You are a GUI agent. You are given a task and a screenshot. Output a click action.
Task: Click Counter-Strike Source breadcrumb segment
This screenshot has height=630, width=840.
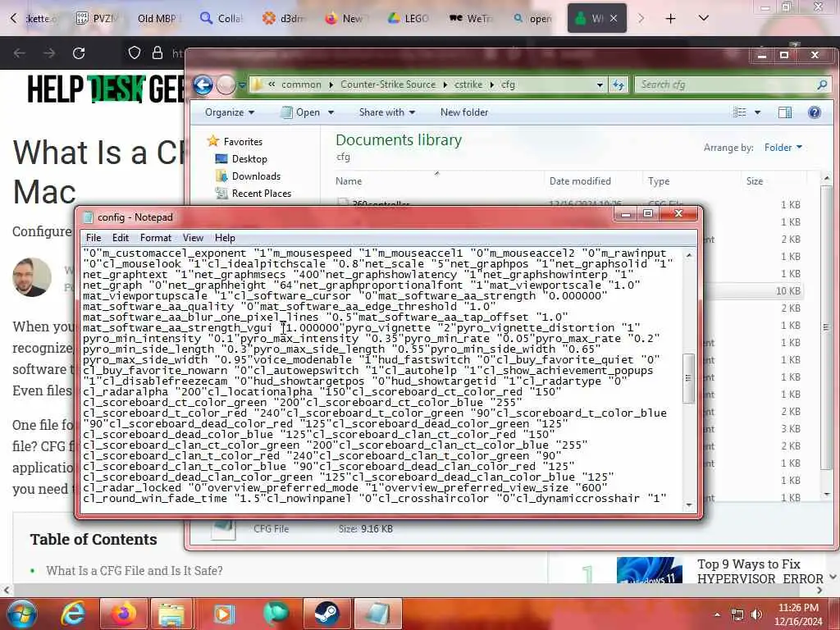(x=388, y=84)
